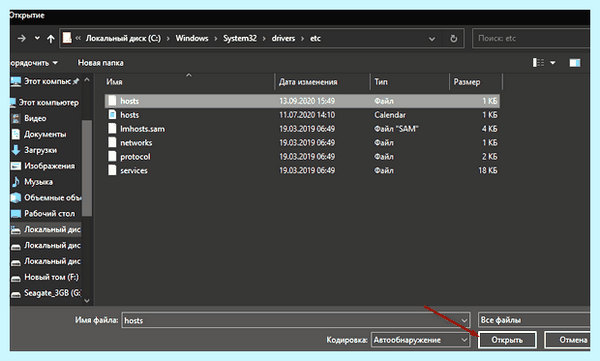600x361 pixels.
Task: Click drivers in the address path
Action: coord(283,38)
